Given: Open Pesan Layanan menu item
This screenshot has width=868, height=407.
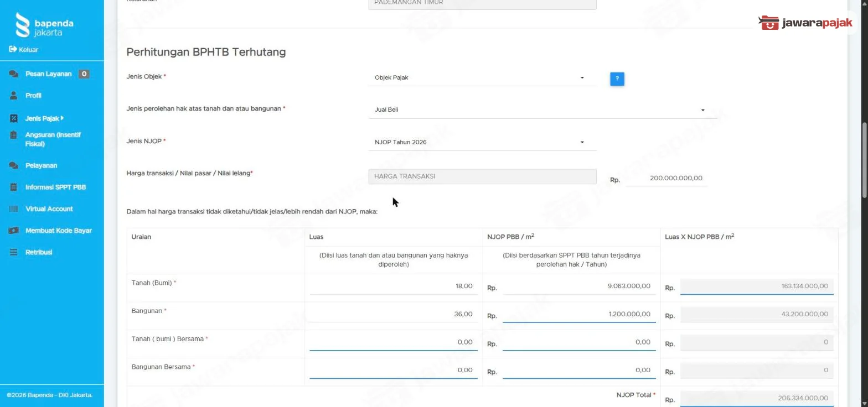Looking at the screenshot, I should pos(49,74).
